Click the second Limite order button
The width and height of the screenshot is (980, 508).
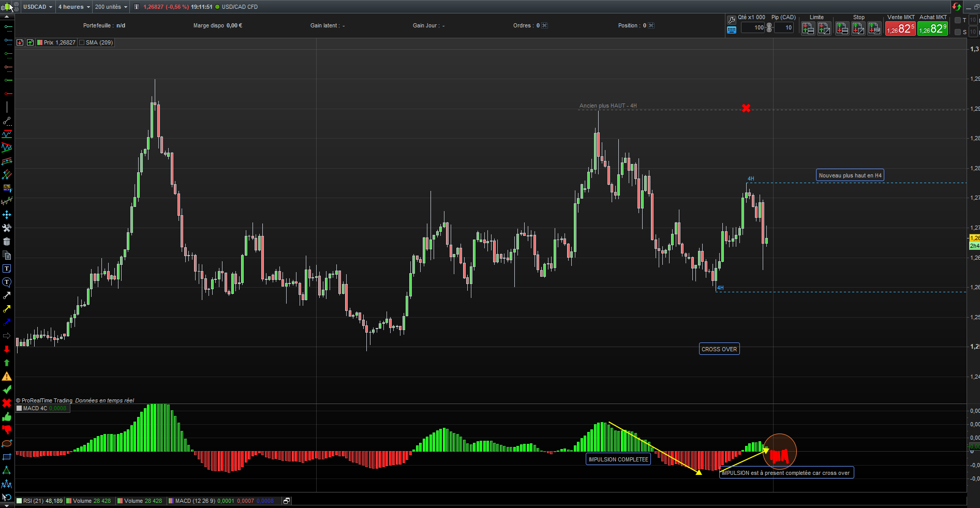(824, 28)
